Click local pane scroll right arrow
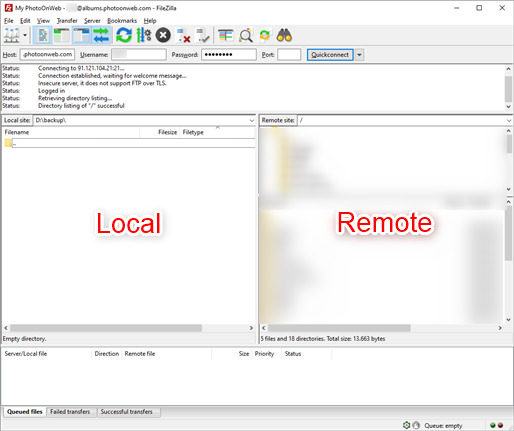This screenshot has height=431, width=514. click(251, 328)
